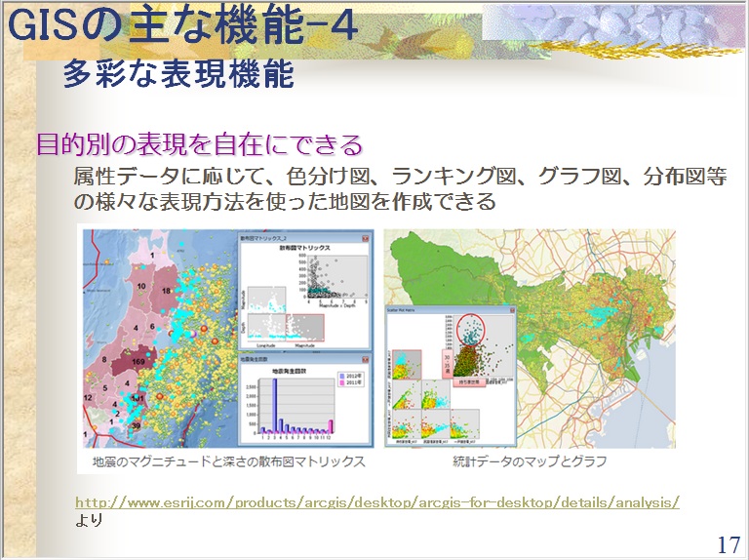749x560 pixels.
Task: Select the map region labeled 18
Action: [x=165, y=292]
